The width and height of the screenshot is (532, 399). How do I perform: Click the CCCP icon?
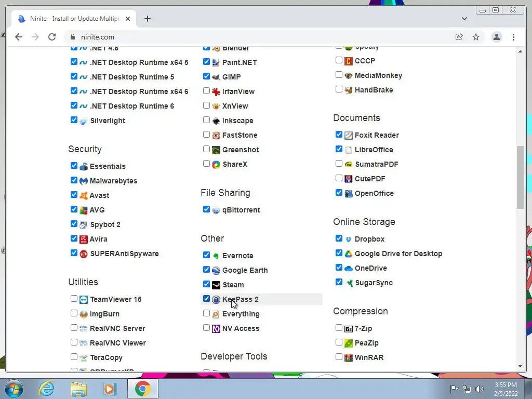pyautogui.click(x=349, y=61)
